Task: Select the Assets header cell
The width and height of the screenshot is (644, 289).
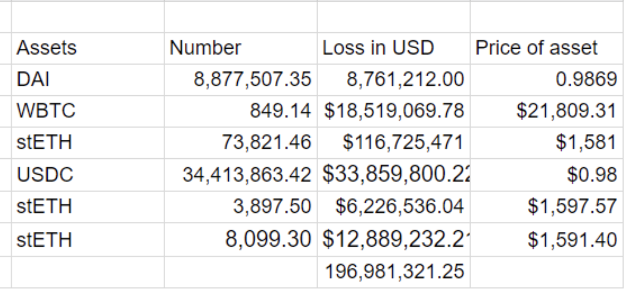Action: click(88, 48)
